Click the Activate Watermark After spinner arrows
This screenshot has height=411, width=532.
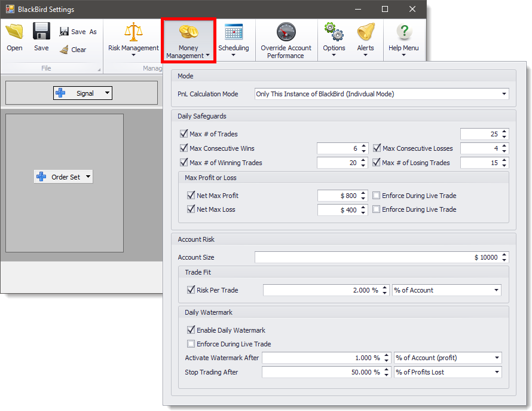click(x=386, y=358)
